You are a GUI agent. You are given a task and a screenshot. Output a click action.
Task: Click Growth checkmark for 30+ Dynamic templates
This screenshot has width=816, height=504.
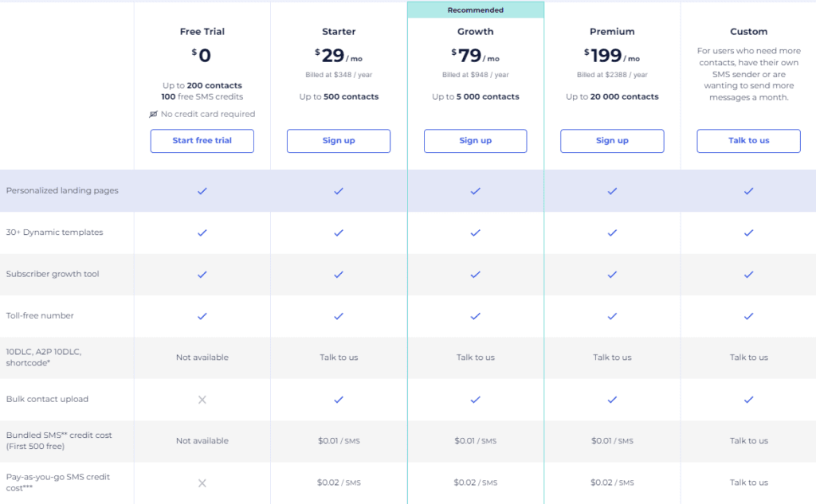coord(476,232)
